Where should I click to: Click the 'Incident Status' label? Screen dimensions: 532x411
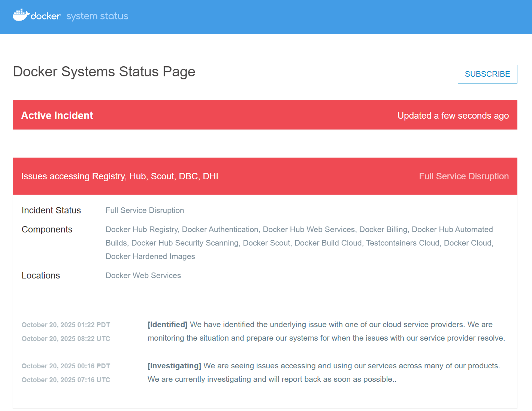[51, 210]
